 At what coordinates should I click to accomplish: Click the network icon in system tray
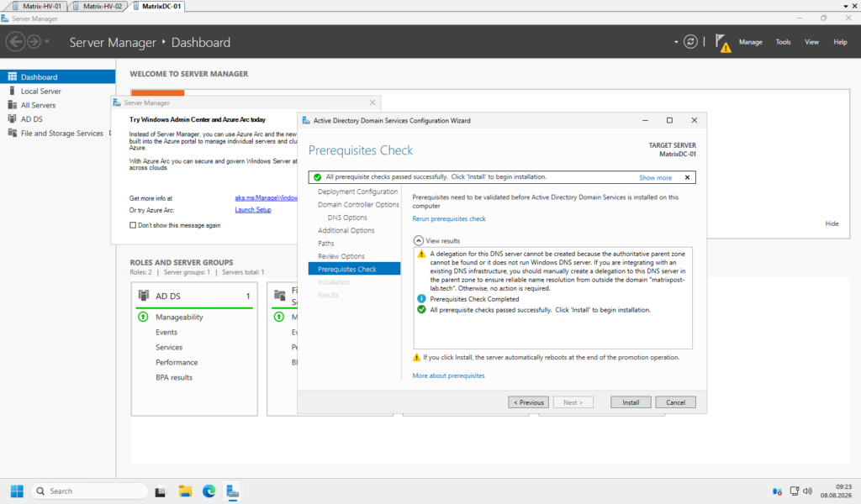(794, 491)
